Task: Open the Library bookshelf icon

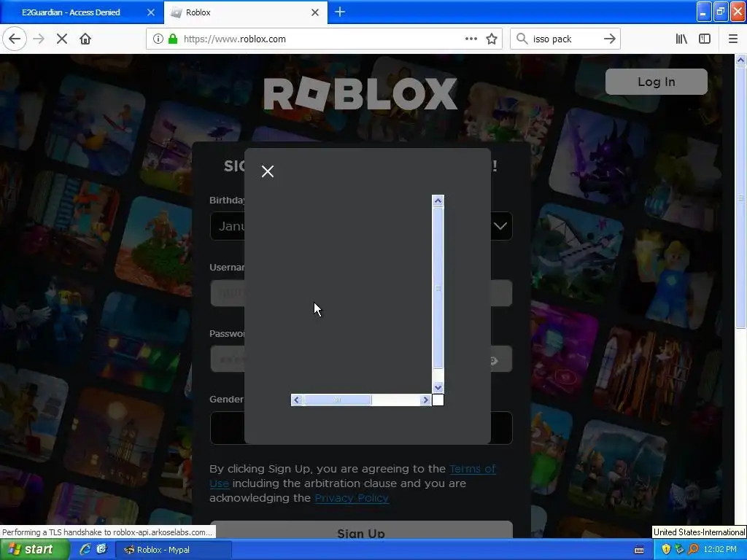Action: click(x=681, y=39)
